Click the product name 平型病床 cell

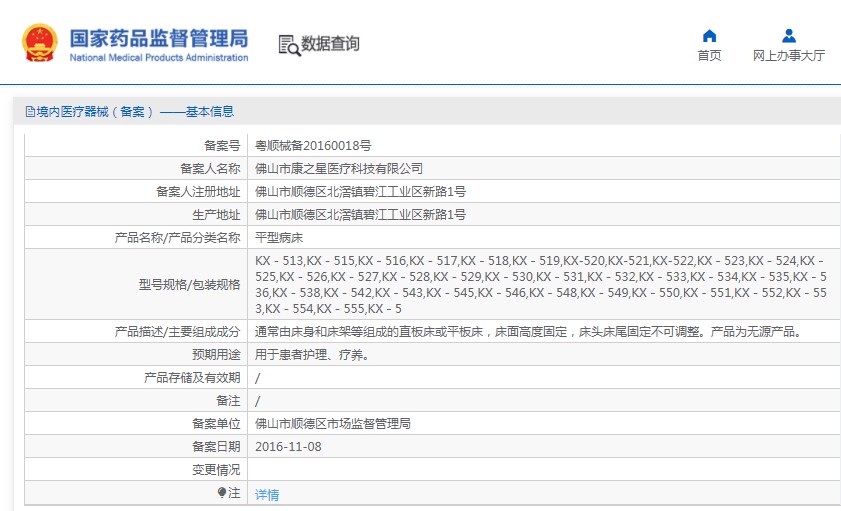pyautogui.click(x=544, y=238)
